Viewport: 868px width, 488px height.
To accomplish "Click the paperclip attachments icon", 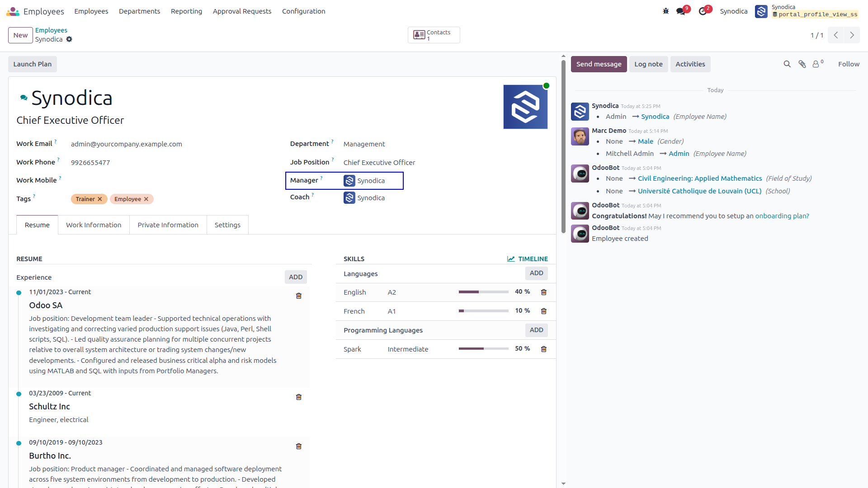I will (802, 64).
